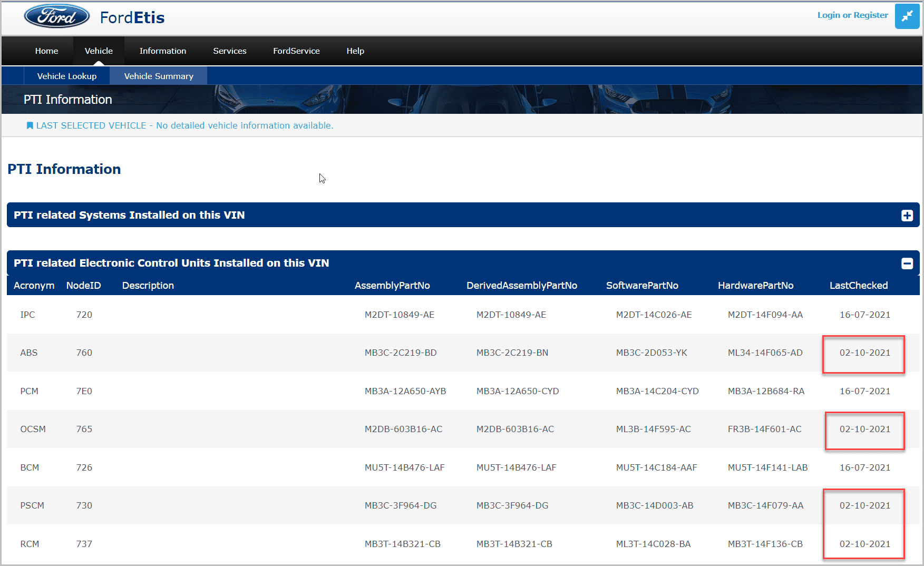
Task: Click assembly part MB3A-12A650-AYB
Action: [405, 391]
